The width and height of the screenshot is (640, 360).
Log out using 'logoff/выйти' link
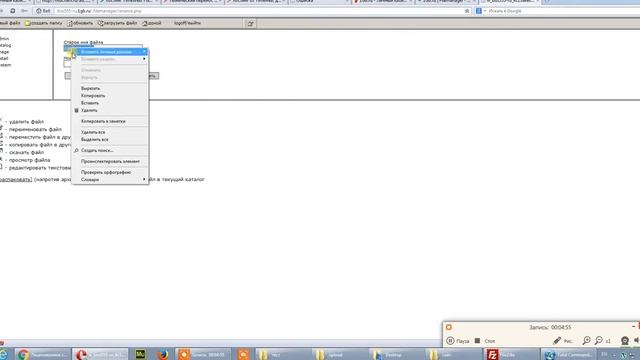click(187, 23)
